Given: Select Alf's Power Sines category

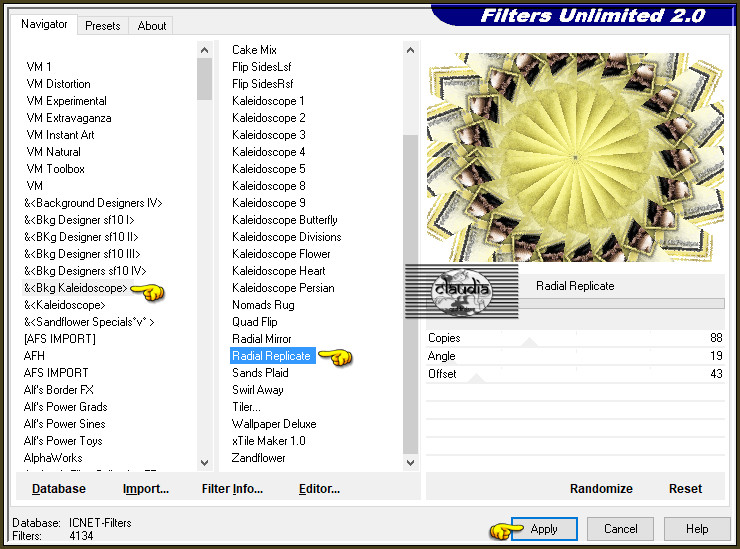Looking at the screenshot, I should (x=65, y=424).
